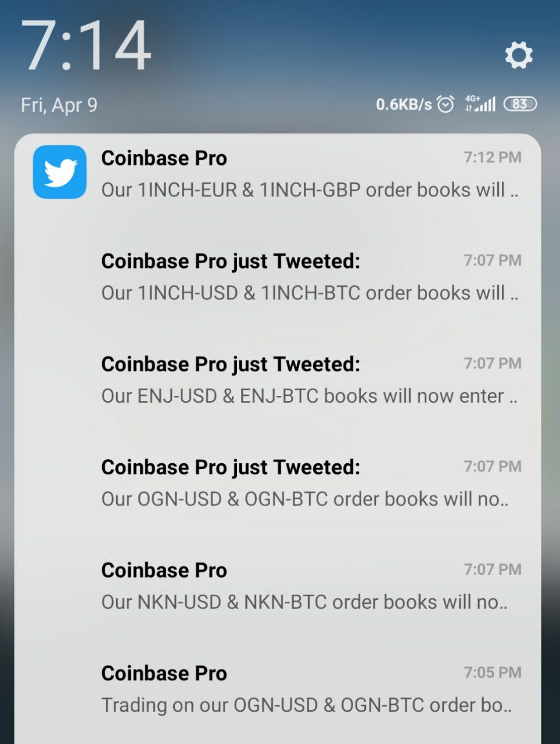
Task: Tap the Twitter bird app icon
Action: (x=60, y=172)
